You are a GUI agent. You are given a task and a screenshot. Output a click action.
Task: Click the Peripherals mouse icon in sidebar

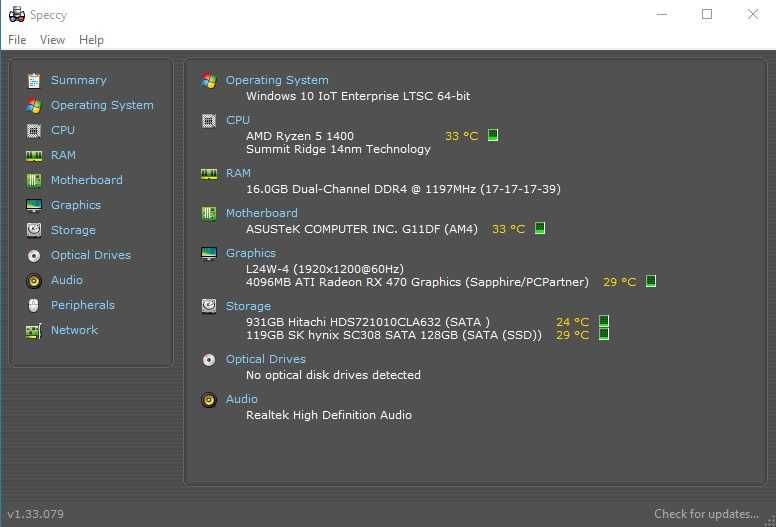pos(34,305)
